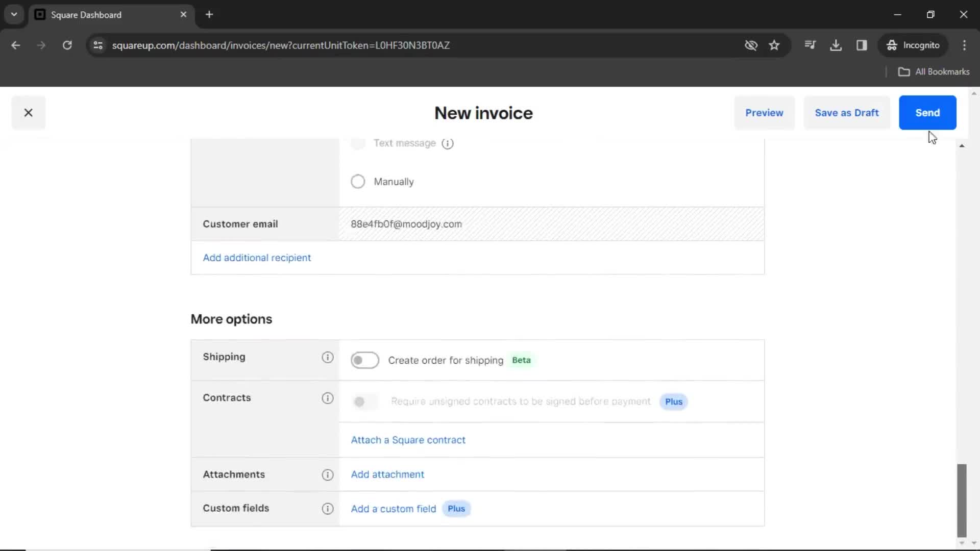The image size is (980, 551).
Task: Click the Save as Draft button icon
Action: (847, 112)
